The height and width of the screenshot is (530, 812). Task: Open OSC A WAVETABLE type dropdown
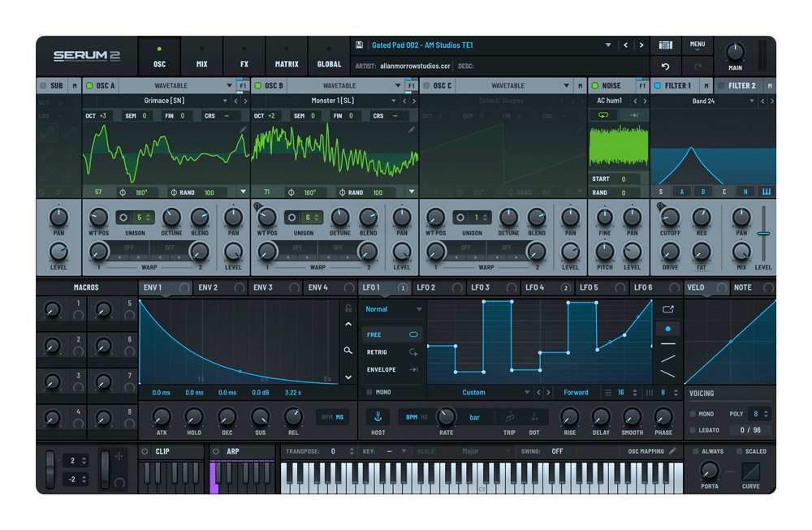click(230, 86)
